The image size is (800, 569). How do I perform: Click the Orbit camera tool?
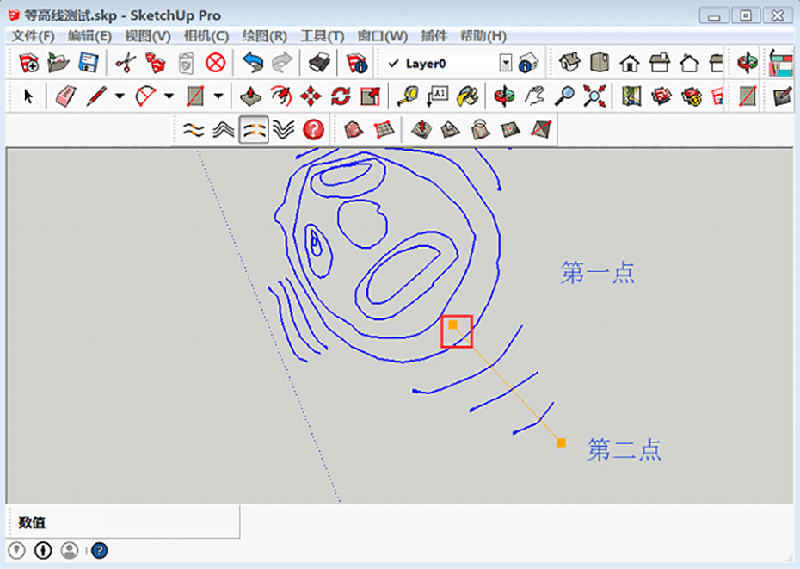pyautogui.click(x=504, y=96)
